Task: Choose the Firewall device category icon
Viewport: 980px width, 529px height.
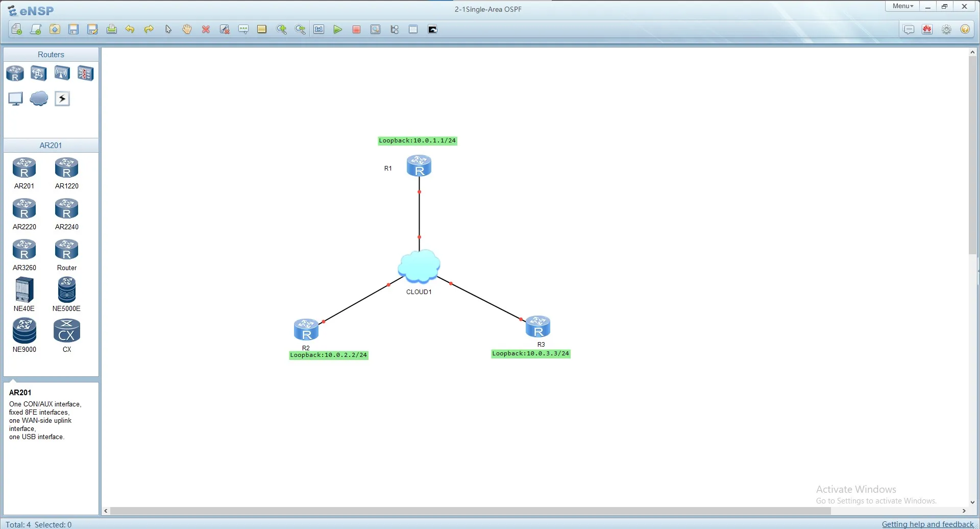Action: click(x=85, y=74)
